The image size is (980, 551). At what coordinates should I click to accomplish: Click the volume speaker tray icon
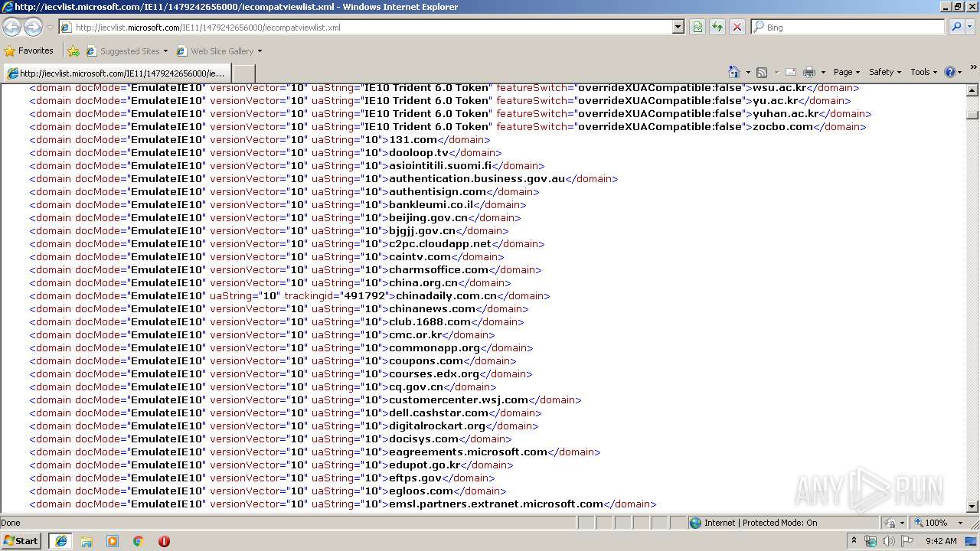pyautogui.click(x=889, y=541)
